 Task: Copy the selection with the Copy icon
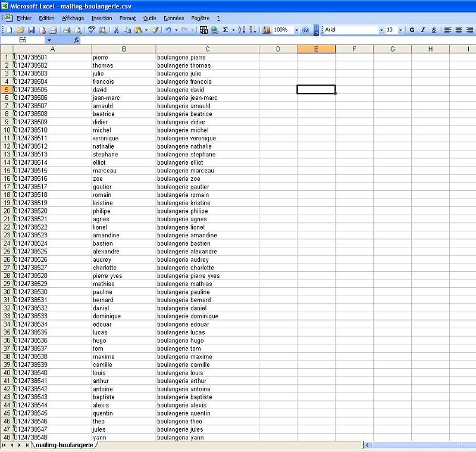point(127,30)
